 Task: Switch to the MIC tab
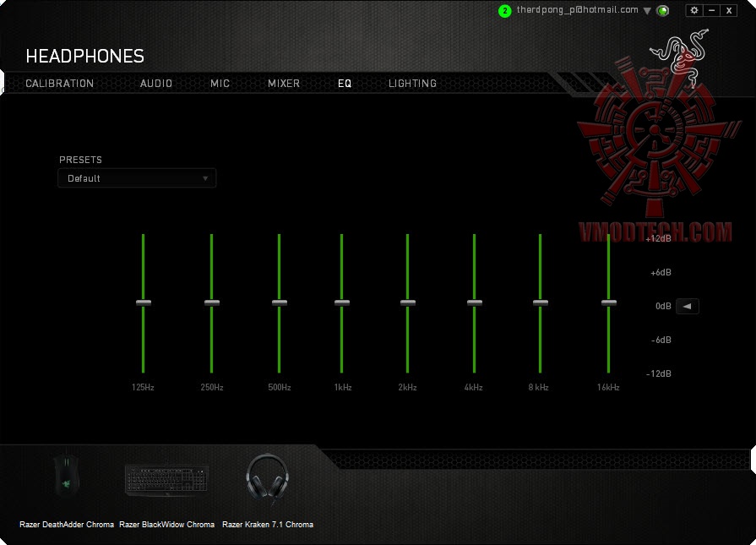[x=220, y=84]
